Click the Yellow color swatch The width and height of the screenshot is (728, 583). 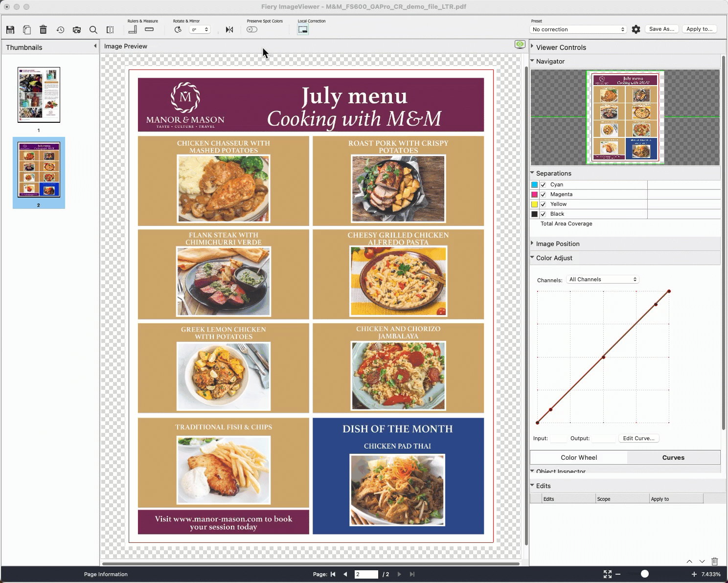click(x=535, y=204)
